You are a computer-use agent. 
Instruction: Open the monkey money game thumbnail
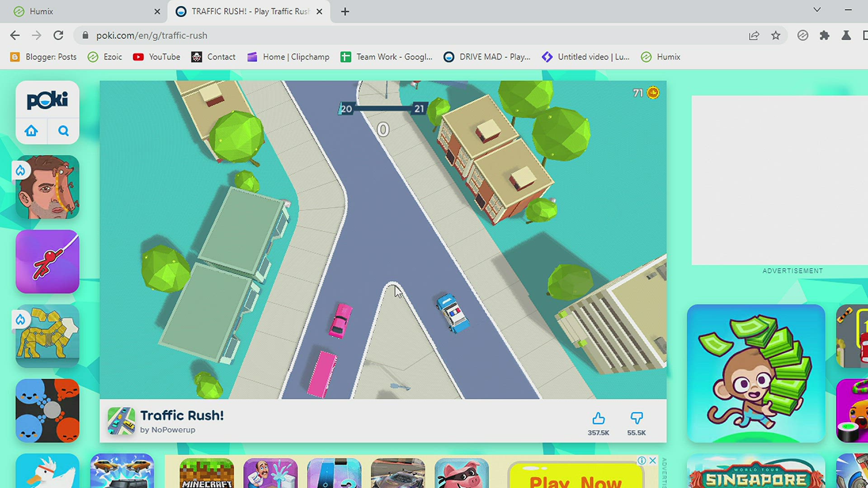point(755,373)
